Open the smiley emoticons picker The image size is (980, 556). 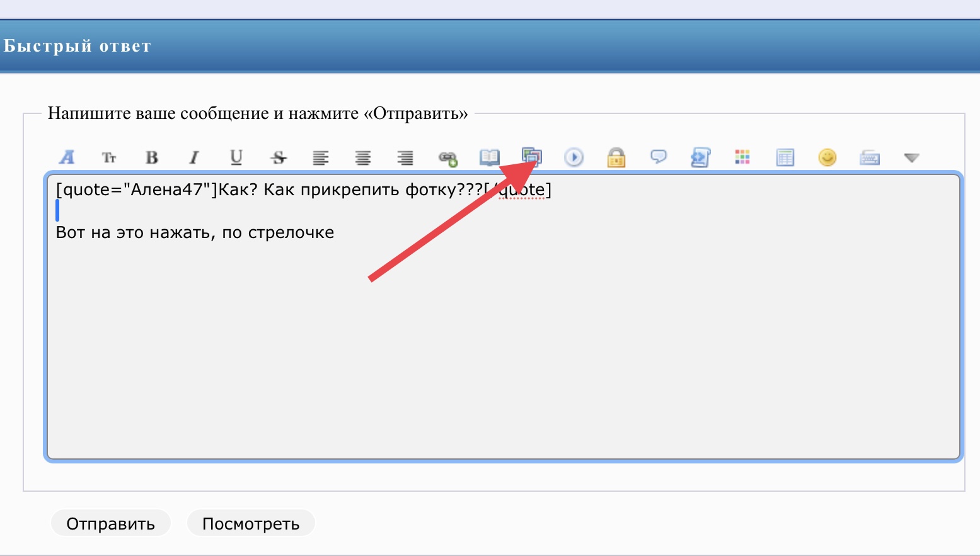tap(827, 157)
